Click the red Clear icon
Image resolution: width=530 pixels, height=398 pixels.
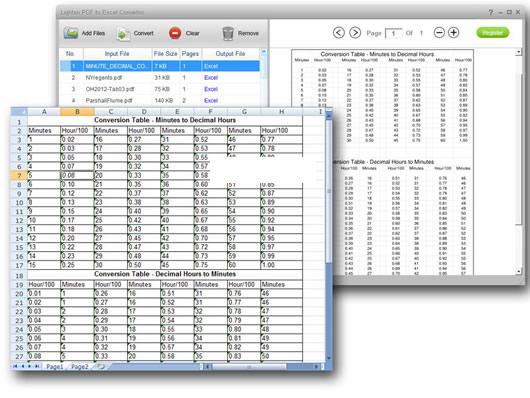(x=175, y=33)
